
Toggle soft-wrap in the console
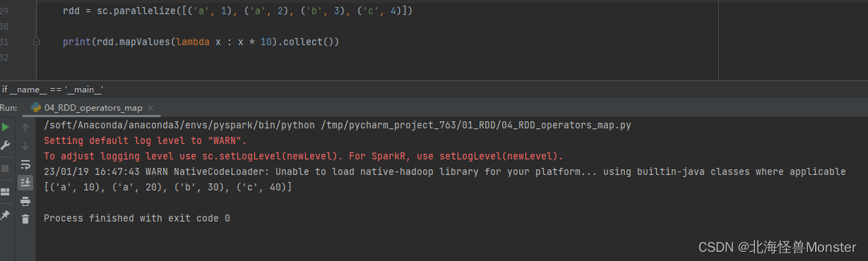25,164
